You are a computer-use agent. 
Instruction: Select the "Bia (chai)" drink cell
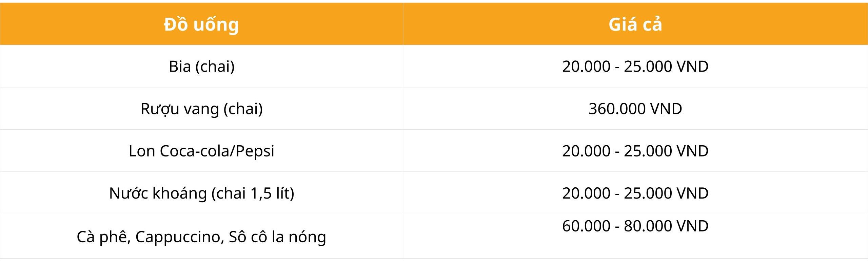click(201, 66)
